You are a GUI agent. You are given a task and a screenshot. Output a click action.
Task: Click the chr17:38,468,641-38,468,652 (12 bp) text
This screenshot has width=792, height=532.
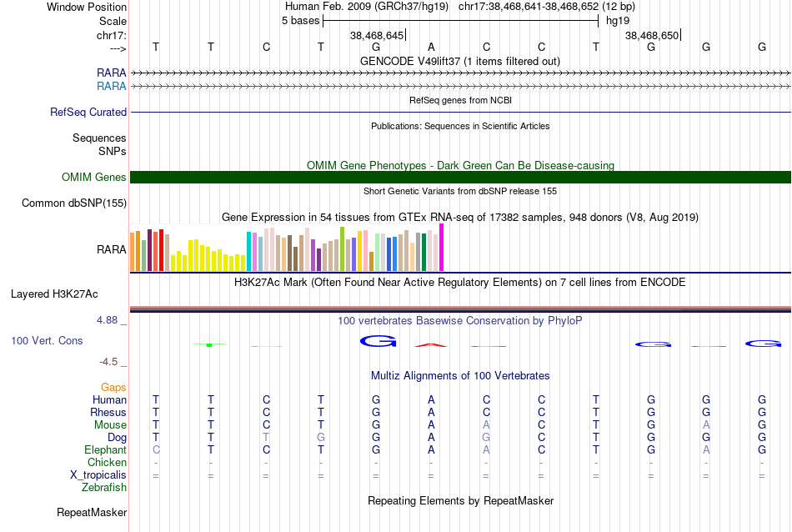coord(547,7)
